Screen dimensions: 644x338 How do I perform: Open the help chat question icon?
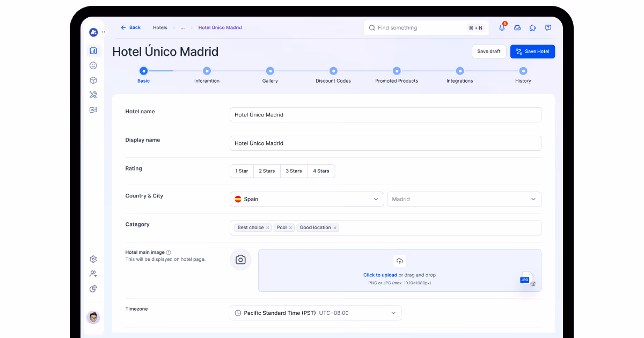click(x=548, y=27)
